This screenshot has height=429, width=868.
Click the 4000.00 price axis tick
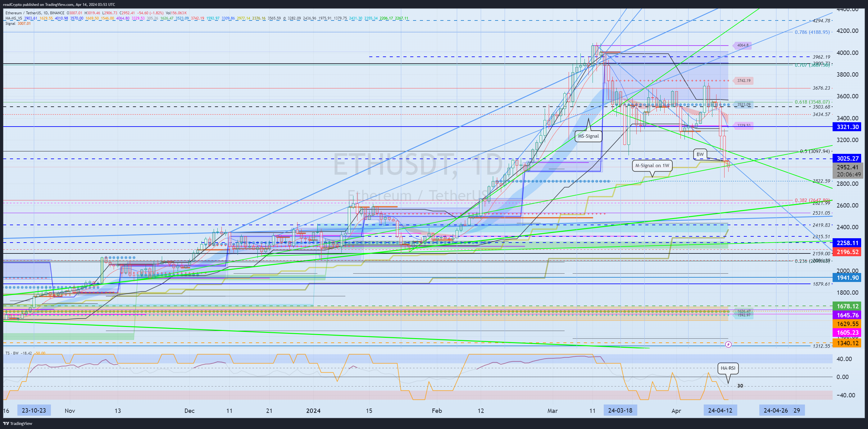(848, 53)
